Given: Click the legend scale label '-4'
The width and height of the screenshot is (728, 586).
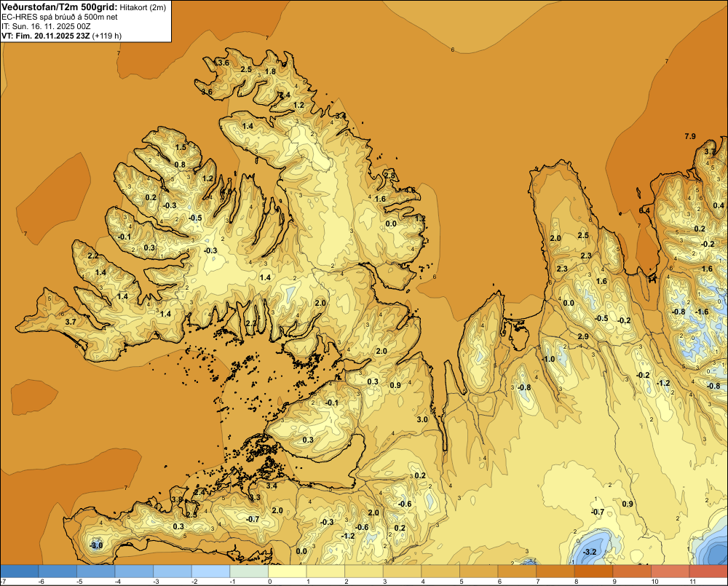Looking at the screenshot, I should tap(117, 582).
